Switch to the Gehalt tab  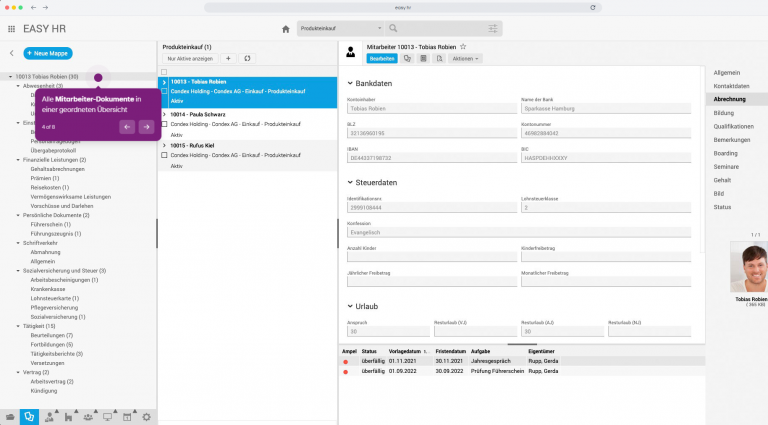tap(722, 180)
